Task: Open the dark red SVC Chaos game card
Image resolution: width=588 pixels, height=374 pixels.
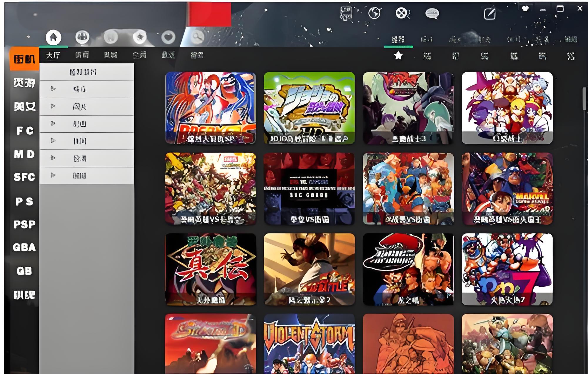Action: pyautogui.click(x=309, y=188)
